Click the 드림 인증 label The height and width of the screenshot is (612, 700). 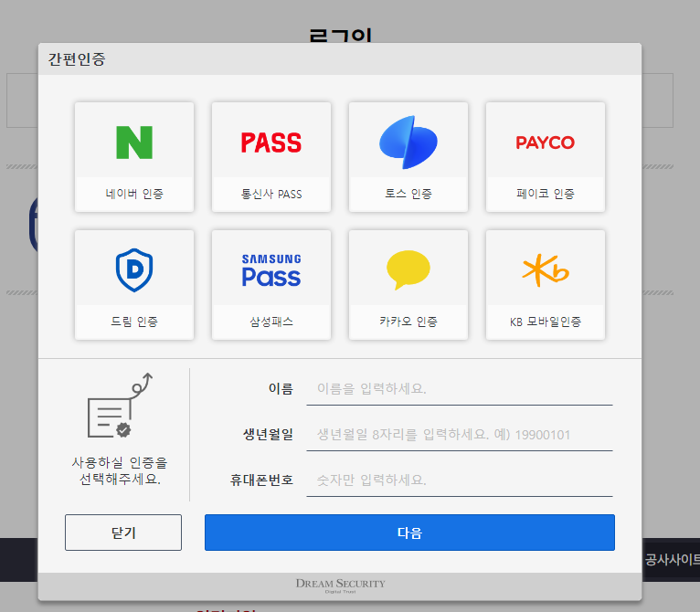[134, 322]
